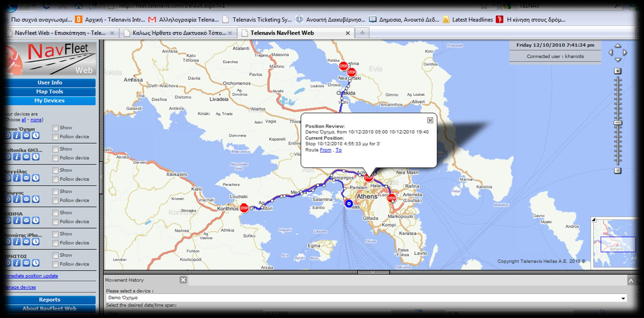
Task: Pan the map right with the arrow
Action: coord(624,52)
